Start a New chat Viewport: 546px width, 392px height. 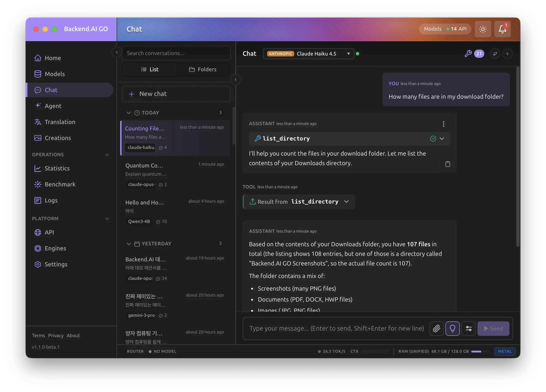click(176, 94)
